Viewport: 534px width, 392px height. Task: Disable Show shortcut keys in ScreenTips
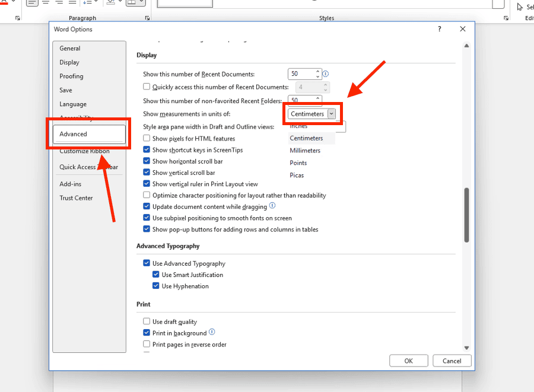click(147, 149)
